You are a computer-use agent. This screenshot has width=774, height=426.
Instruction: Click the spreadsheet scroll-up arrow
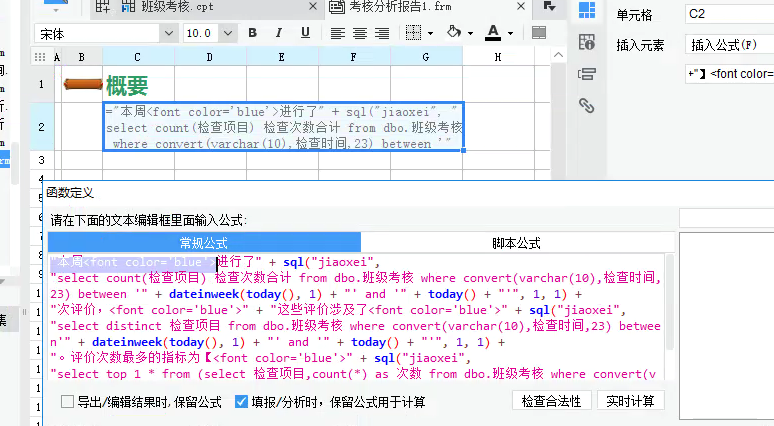tap(558, 55)
